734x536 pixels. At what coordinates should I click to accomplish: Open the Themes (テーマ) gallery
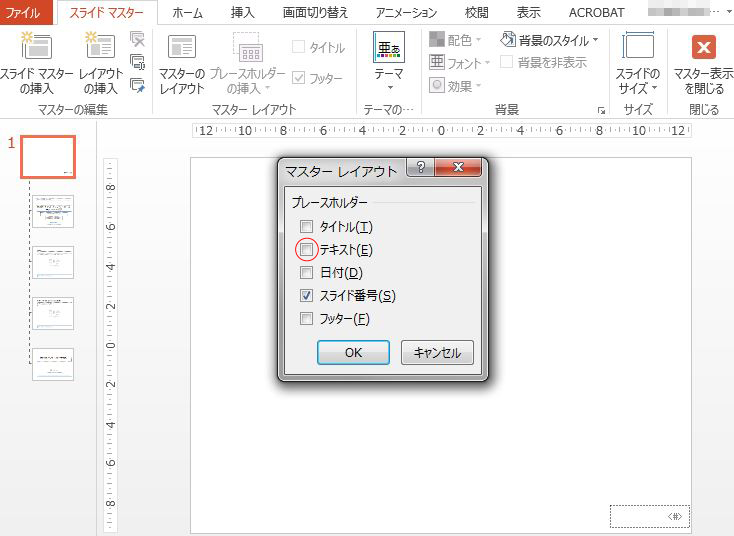[389, 47]
